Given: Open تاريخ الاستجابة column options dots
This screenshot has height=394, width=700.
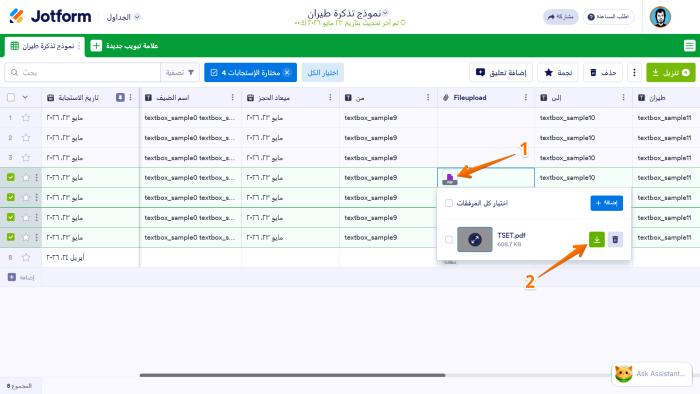Looking at the screenshot, I should coord(130,97).
